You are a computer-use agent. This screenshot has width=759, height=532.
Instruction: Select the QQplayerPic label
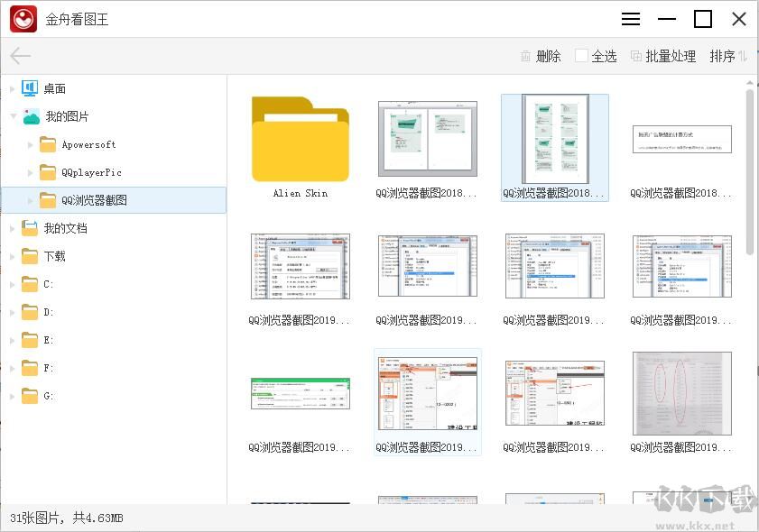coord(91,172)
